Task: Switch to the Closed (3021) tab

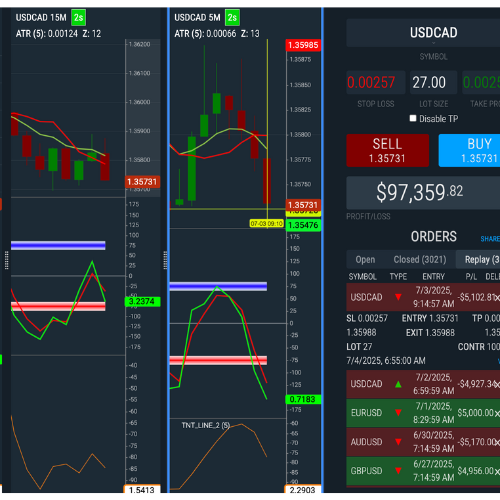Action: pyautogui.click(x=420, y=259)
